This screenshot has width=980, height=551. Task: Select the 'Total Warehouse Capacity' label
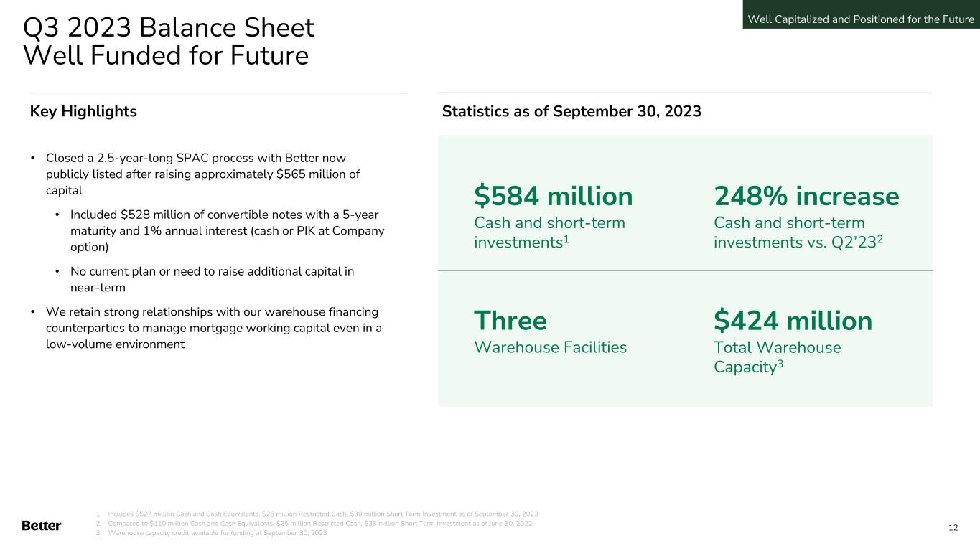click(x=777, y=357)
